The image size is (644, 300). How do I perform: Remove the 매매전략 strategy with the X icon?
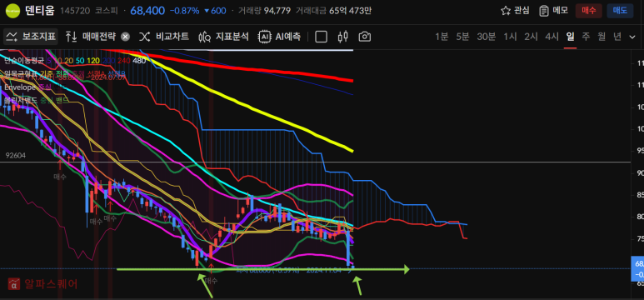point(125,37)
